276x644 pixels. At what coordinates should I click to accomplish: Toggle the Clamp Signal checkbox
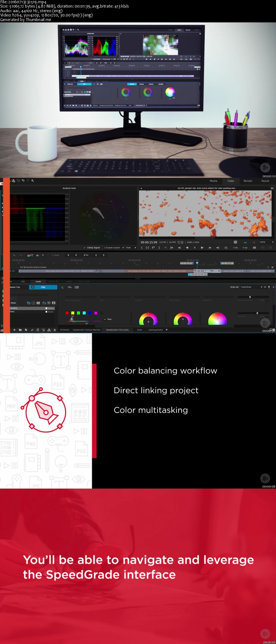[x=85, y=248]
